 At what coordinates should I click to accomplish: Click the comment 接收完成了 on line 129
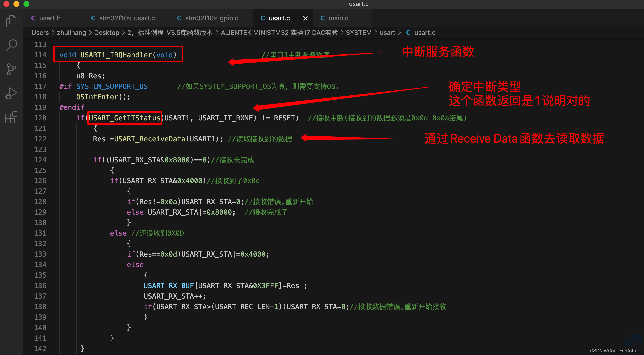[266, 212]
